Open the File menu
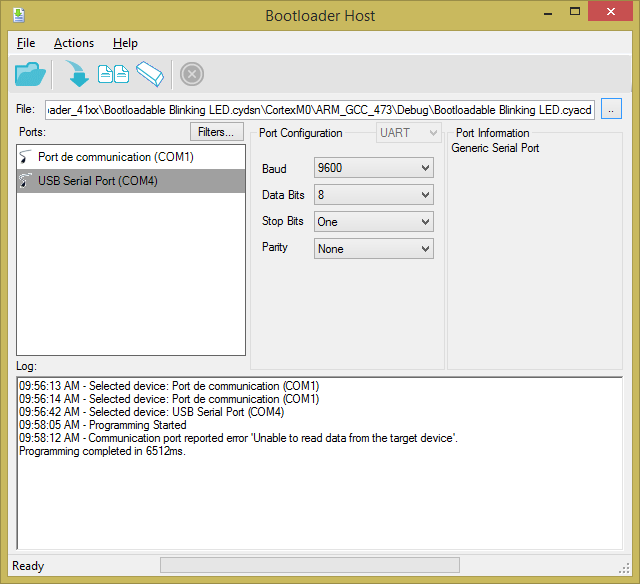The width and height of the screenshot is (640, 584). click(26, 43)
